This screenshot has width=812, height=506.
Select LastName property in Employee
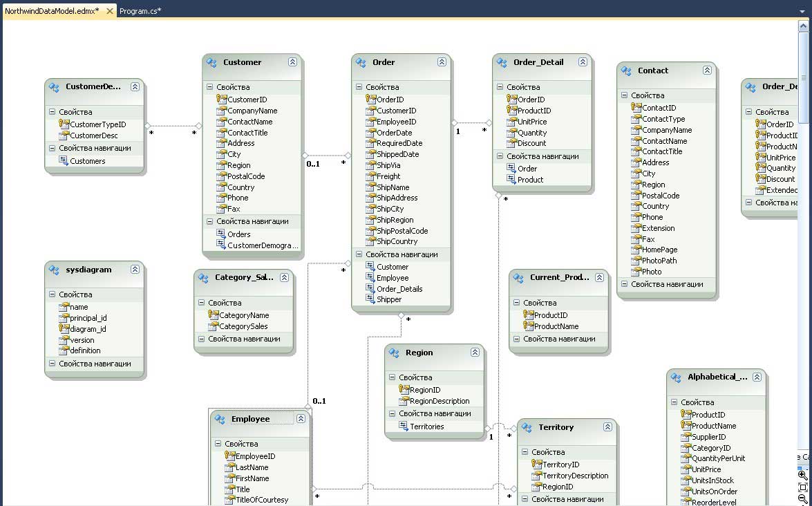click(x=252, y=467)
